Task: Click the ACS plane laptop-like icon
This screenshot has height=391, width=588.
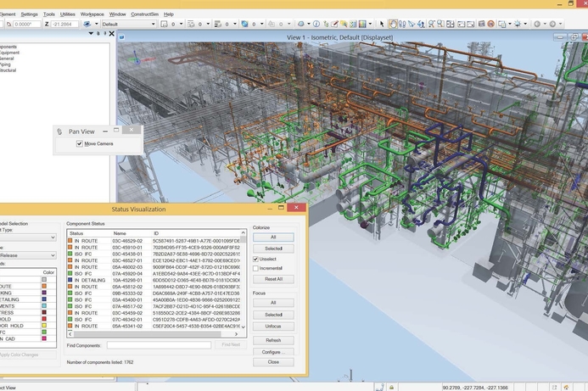Action: click(x=87, y=24)
